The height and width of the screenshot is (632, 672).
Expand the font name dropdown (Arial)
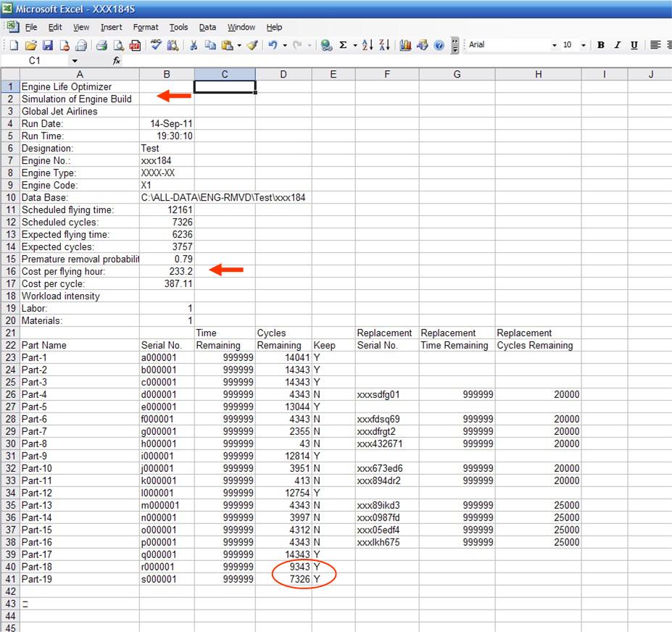click(555, 45)
